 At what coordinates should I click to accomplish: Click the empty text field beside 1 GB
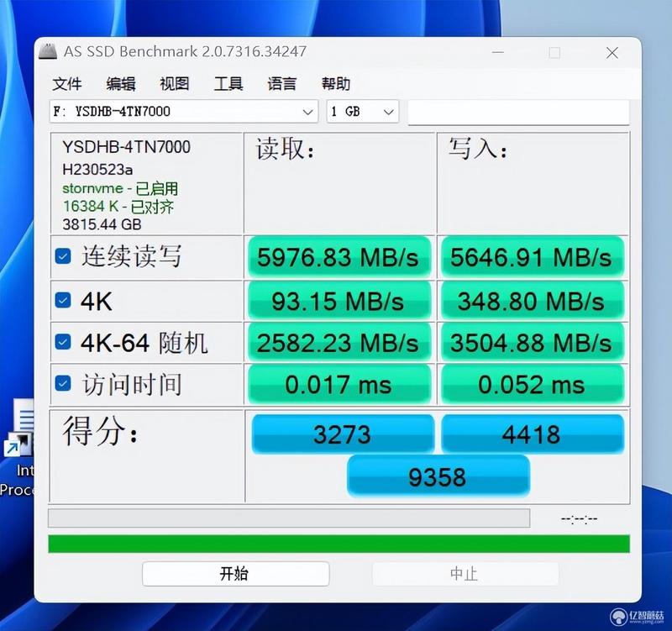click(x=518, y=112)
